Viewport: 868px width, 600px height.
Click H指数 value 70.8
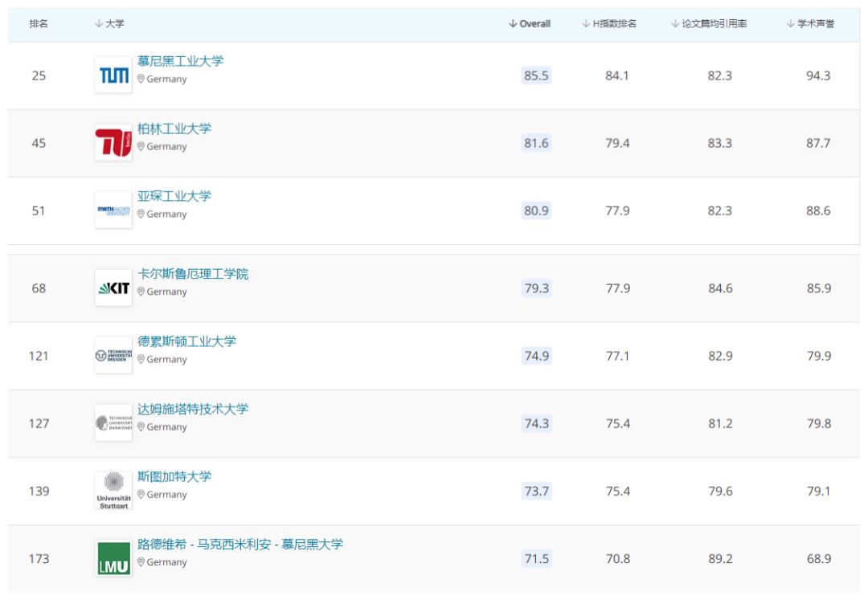(618, 558)
